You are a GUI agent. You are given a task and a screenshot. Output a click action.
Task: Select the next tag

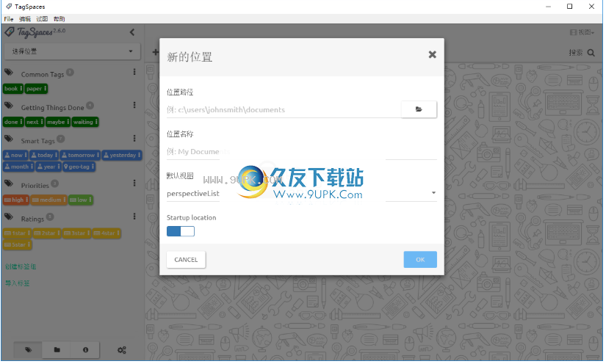pos(35,122)
